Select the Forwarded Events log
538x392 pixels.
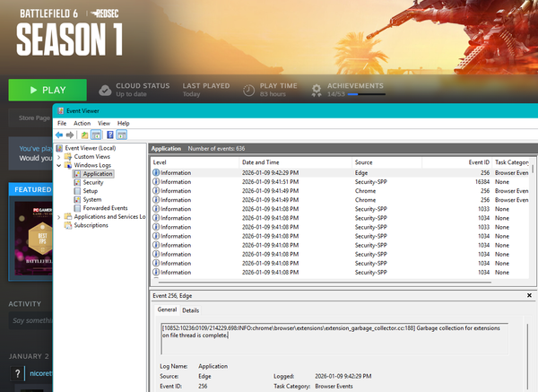[x=105, y=208]
